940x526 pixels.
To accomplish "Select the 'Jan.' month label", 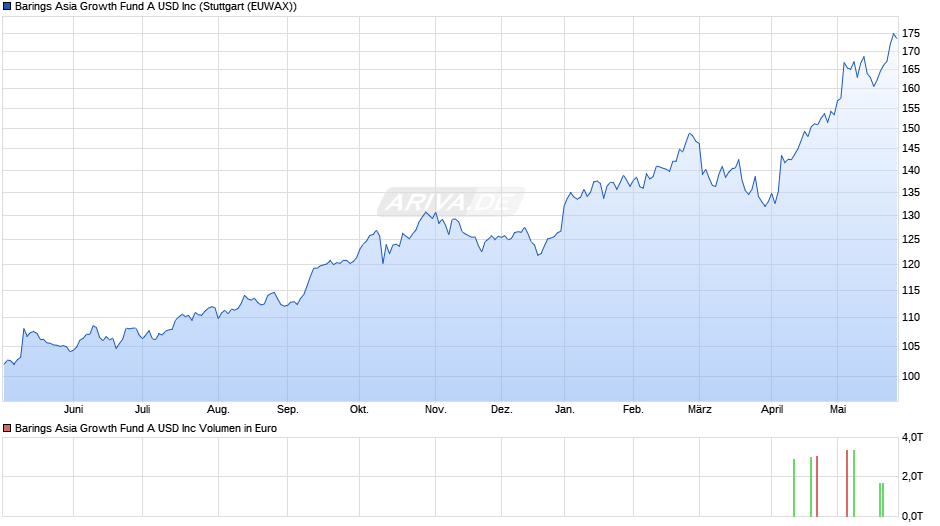I will [x=565, y=410].
